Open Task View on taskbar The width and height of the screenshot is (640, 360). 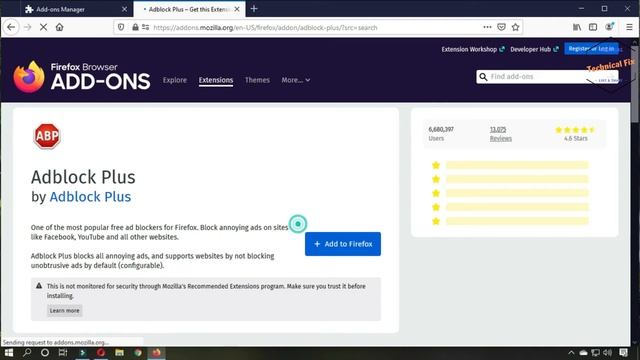(x=63, y=353)
